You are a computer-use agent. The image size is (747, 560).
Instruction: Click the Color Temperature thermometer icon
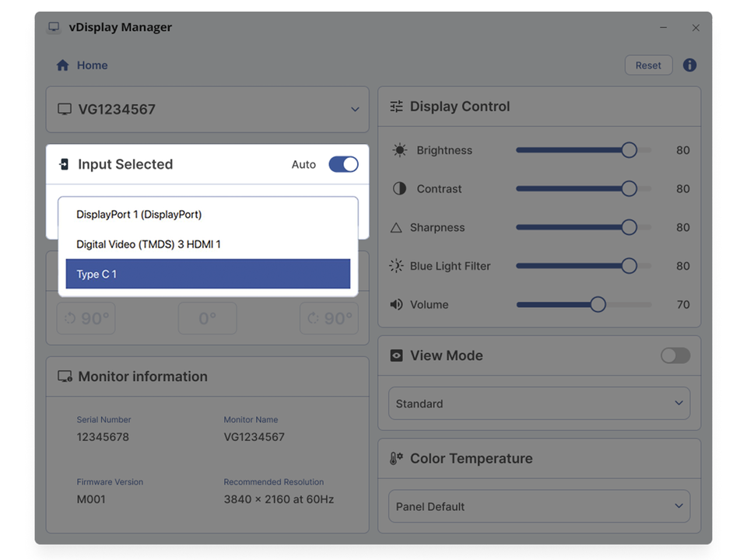396,459
